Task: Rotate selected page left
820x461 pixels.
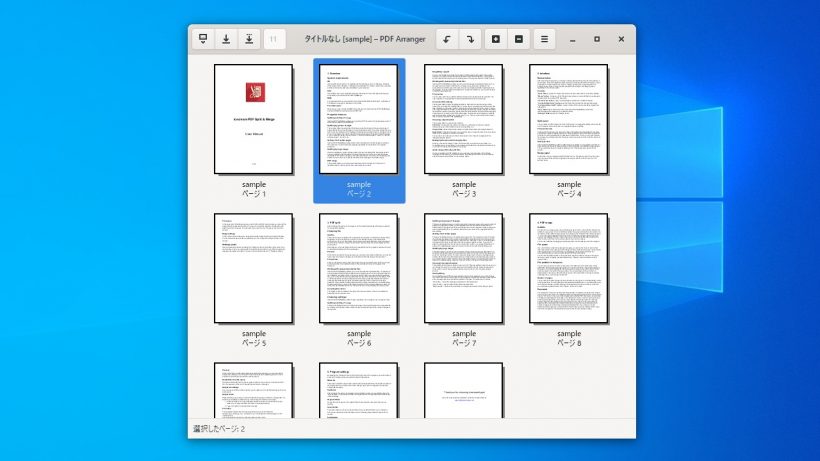Action: [x=447, y=39]
